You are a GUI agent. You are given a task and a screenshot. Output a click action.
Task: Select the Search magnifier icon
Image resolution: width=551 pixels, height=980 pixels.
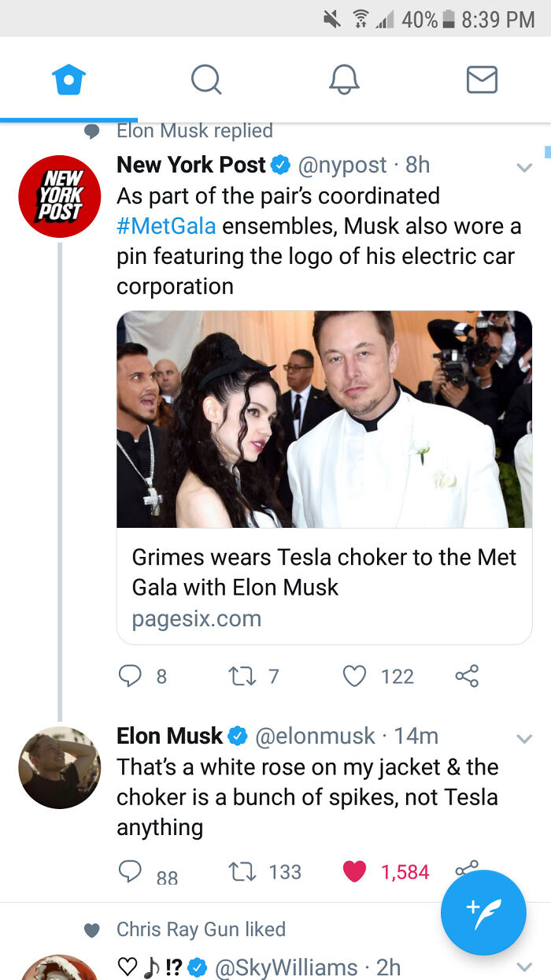[x=206, y=79]
